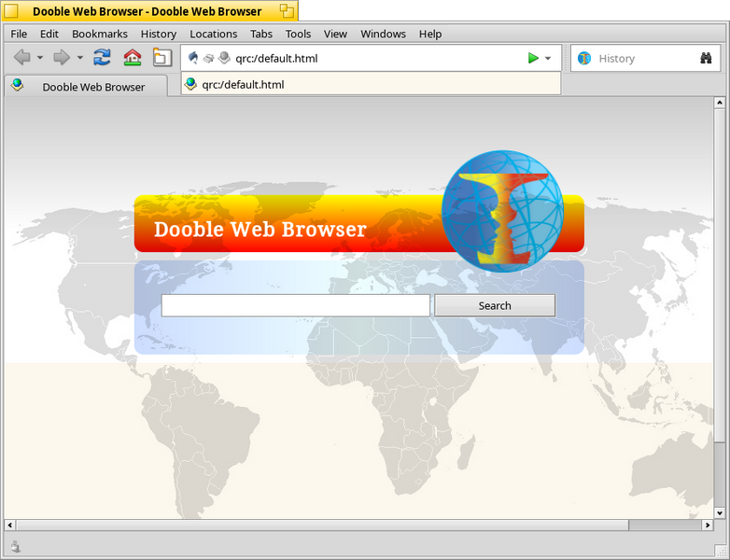
Task: Click the new tab icon in toolbar
Action: point(161,58)
